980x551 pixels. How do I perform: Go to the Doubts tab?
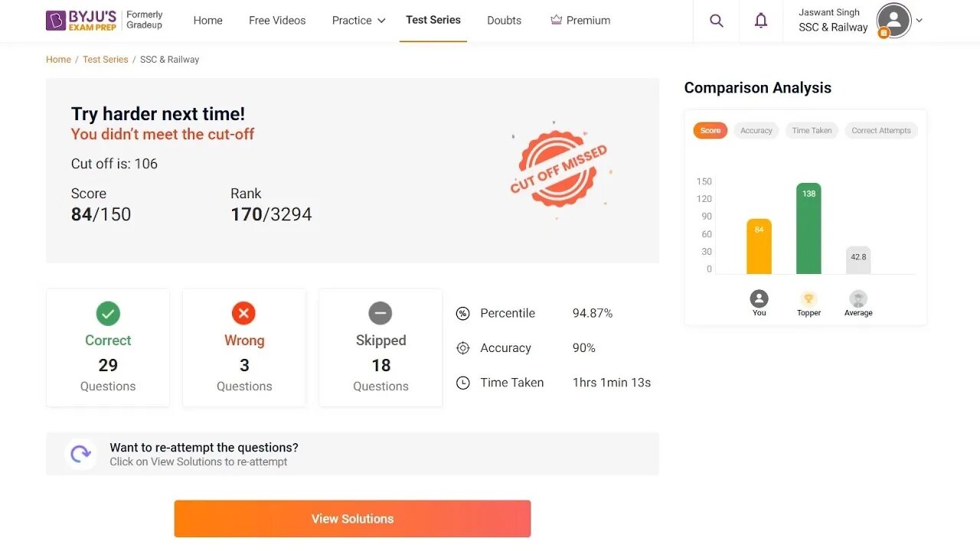click(x=504, y=21)
